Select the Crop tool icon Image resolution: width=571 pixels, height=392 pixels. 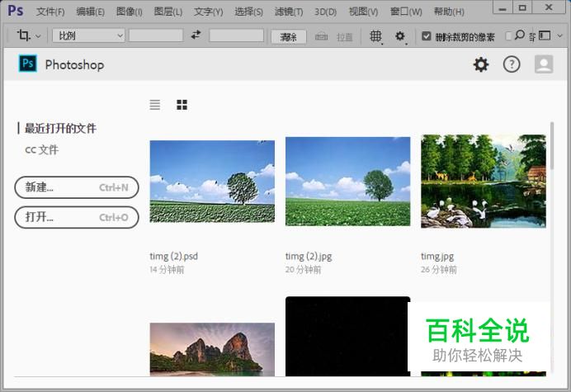[23, 35]
